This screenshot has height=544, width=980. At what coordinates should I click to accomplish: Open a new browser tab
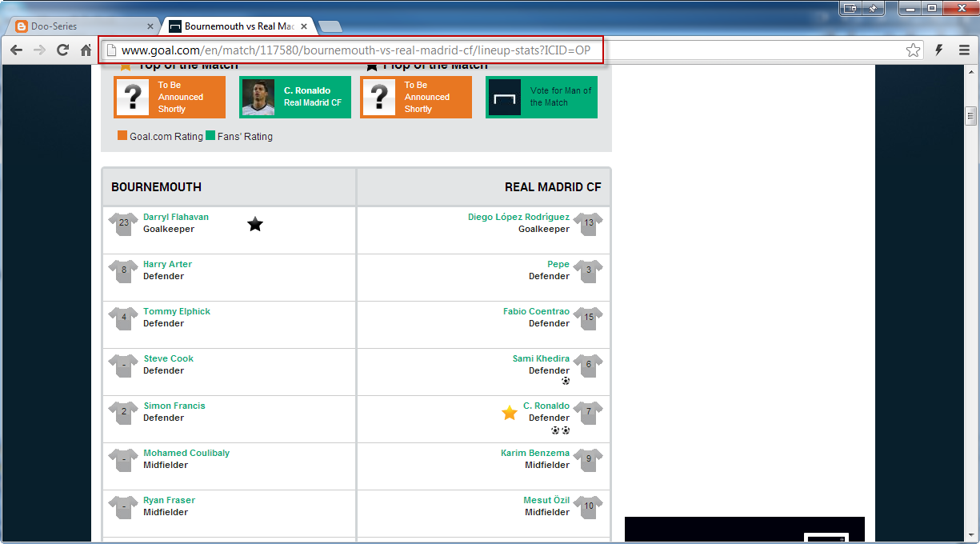(330, 26)
